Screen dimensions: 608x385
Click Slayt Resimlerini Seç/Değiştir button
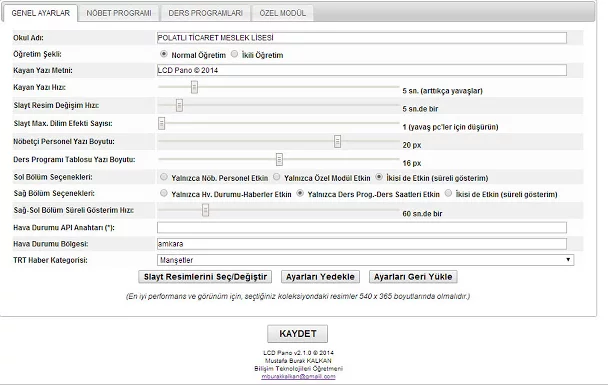[x=205, y=277]
